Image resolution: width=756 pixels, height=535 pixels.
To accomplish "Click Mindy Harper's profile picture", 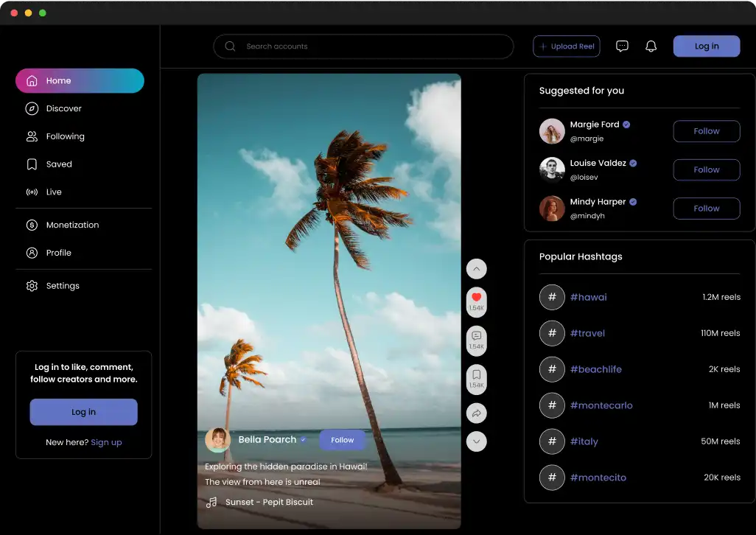I will [552, 209].
